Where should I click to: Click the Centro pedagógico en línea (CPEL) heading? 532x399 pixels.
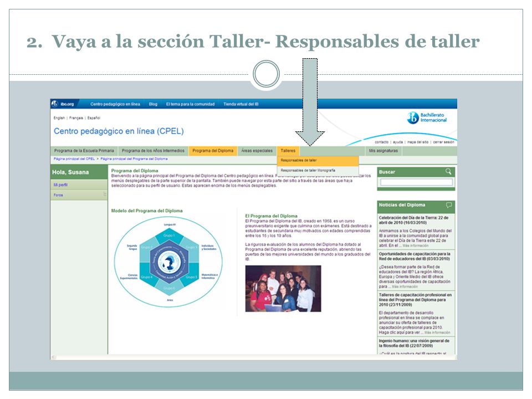tap(119, 131)
